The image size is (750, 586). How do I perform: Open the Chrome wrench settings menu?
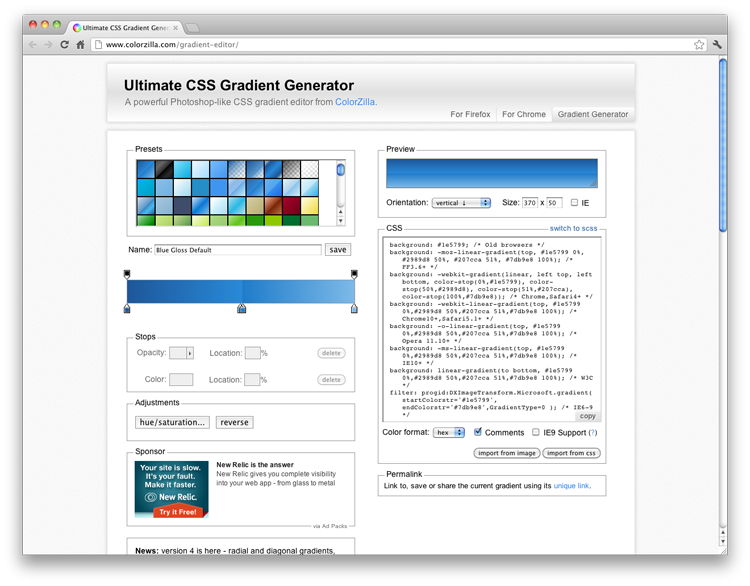pos(717,44)
